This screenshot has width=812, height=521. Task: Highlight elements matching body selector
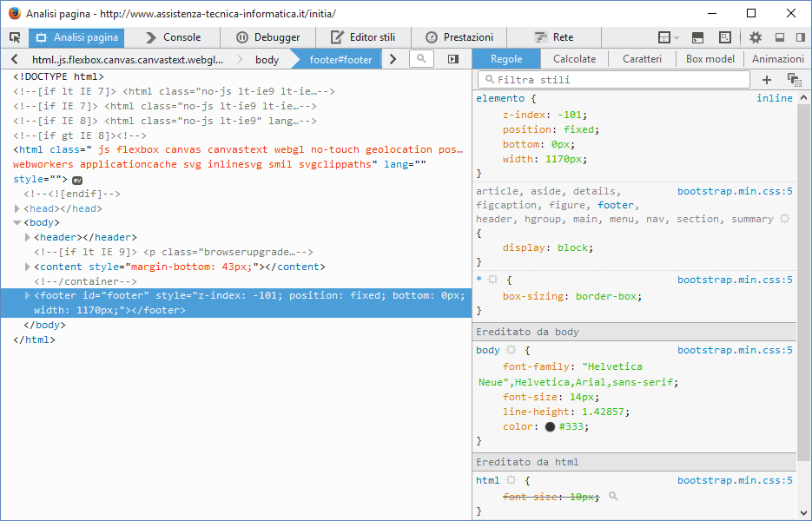pos(512,350)
